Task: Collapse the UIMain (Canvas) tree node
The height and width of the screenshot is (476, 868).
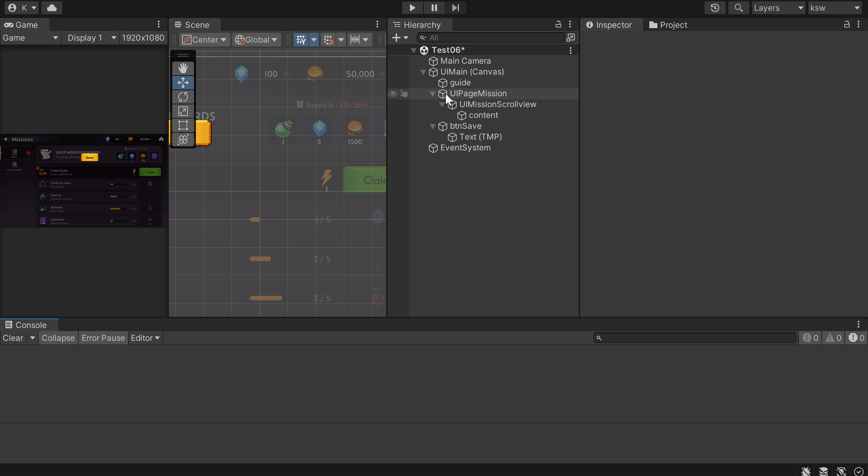Action: 423,72
